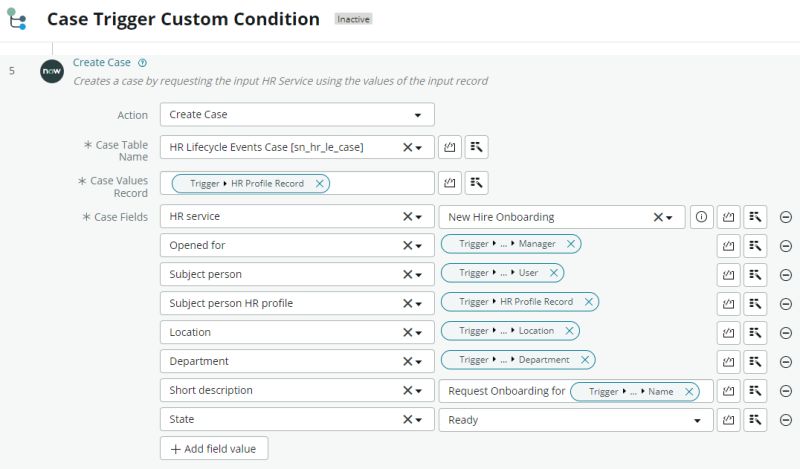This screenshot has width=800, height=469.
Task: Click the Request Onboarding for text input
Action: (x=505, y=392)
